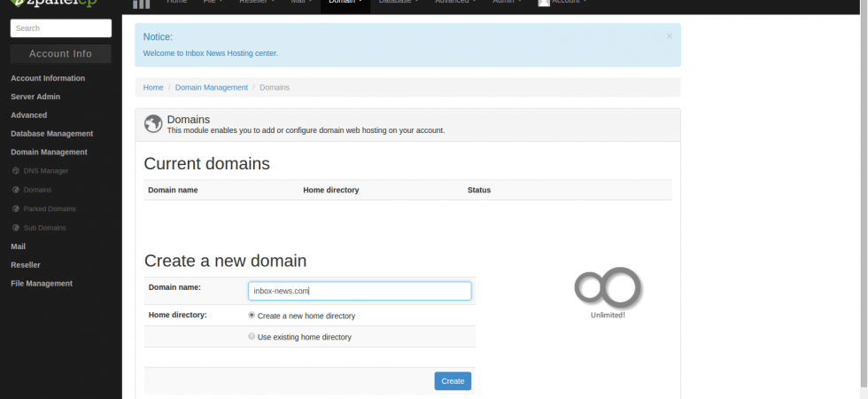Go to Home breadcrumb link
The image size is (868, 399).
tap(153, 88)
